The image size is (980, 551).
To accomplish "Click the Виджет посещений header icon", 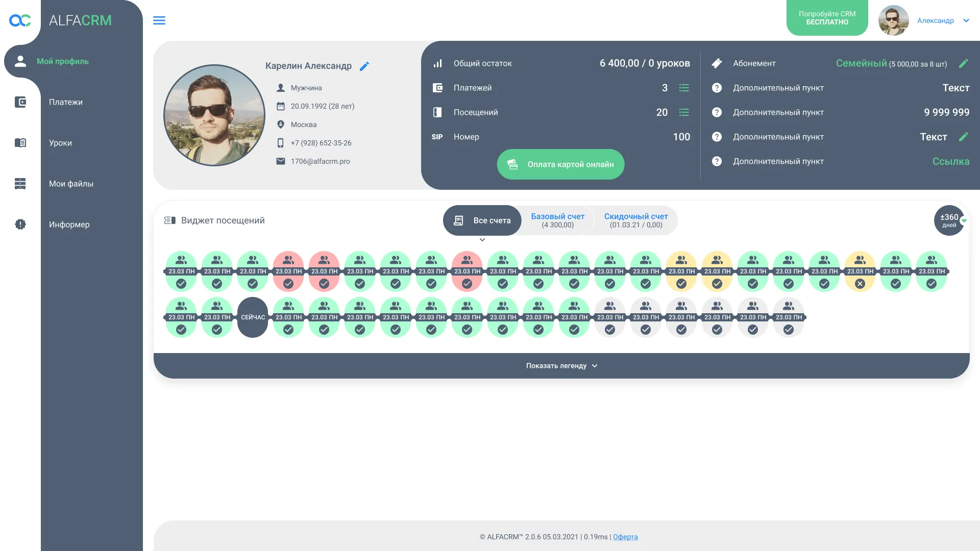I will (x=170, y=220).
